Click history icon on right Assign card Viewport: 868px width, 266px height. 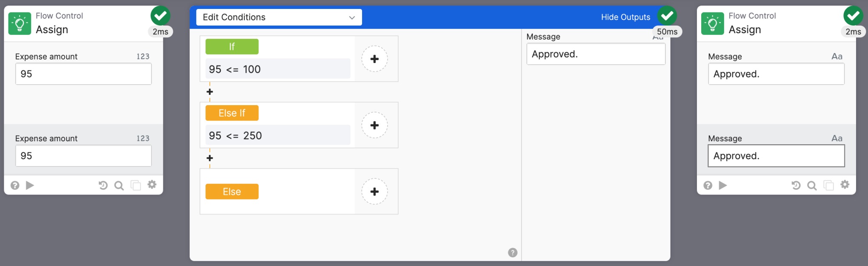click(796, 185)
